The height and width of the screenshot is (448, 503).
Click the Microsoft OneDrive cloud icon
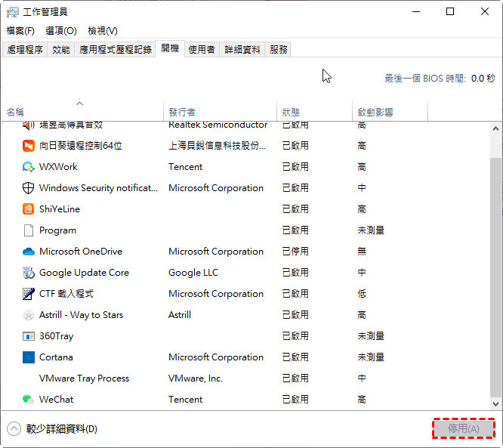pos(28,252)
